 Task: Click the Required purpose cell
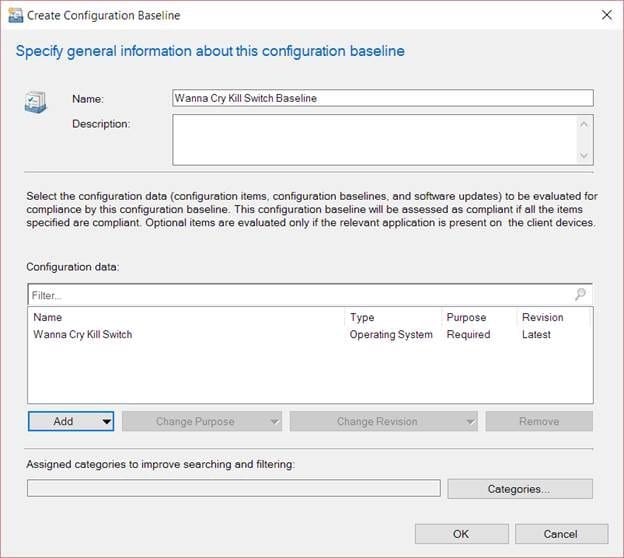(x=468, y=335)
